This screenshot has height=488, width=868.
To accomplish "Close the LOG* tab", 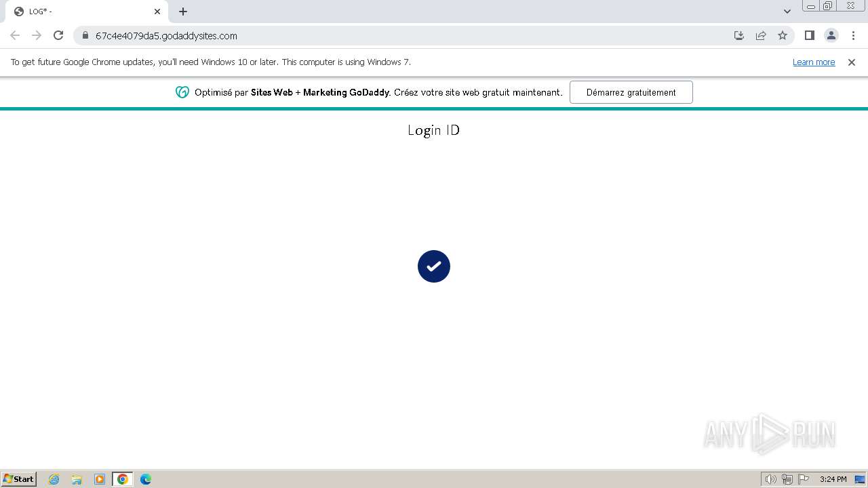I will [157, 12].
